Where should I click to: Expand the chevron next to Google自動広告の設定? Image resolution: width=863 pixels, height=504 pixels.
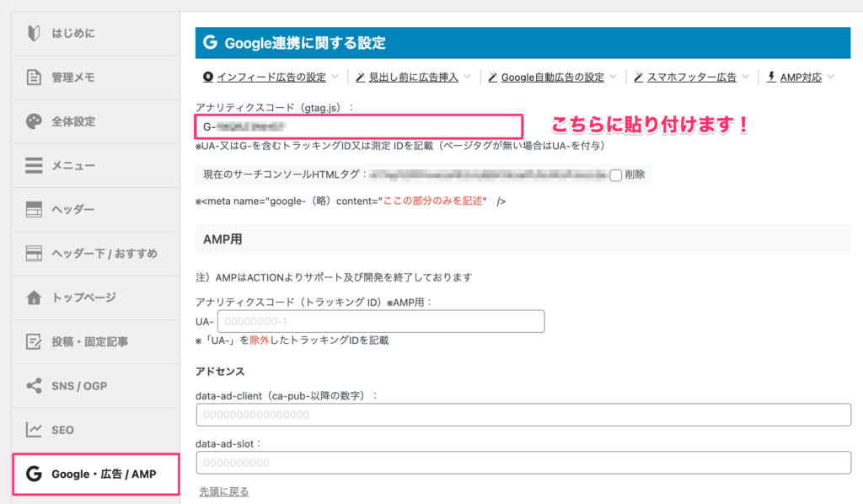pyautogui.click(x=614, y=77)
